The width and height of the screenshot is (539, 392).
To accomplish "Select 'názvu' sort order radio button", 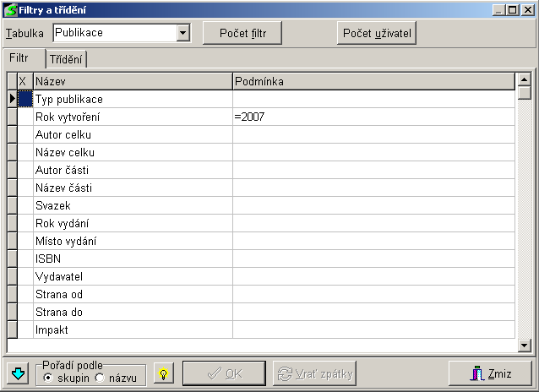I will [x=100, y=378].
